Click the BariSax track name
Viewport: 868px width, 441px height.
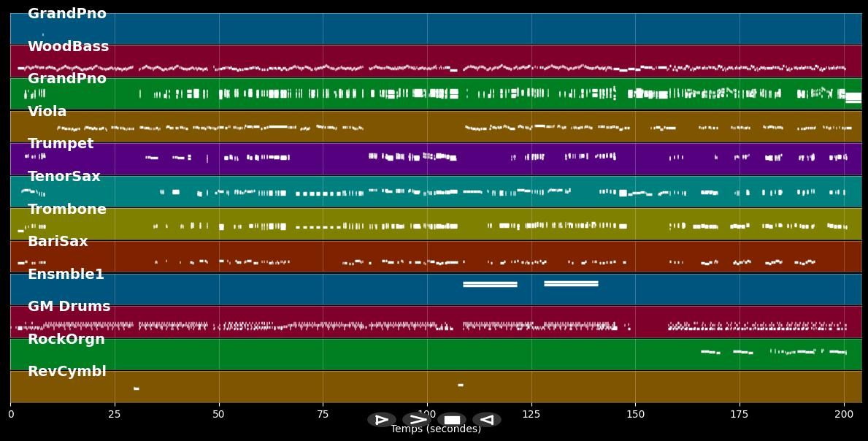(58, 242)
